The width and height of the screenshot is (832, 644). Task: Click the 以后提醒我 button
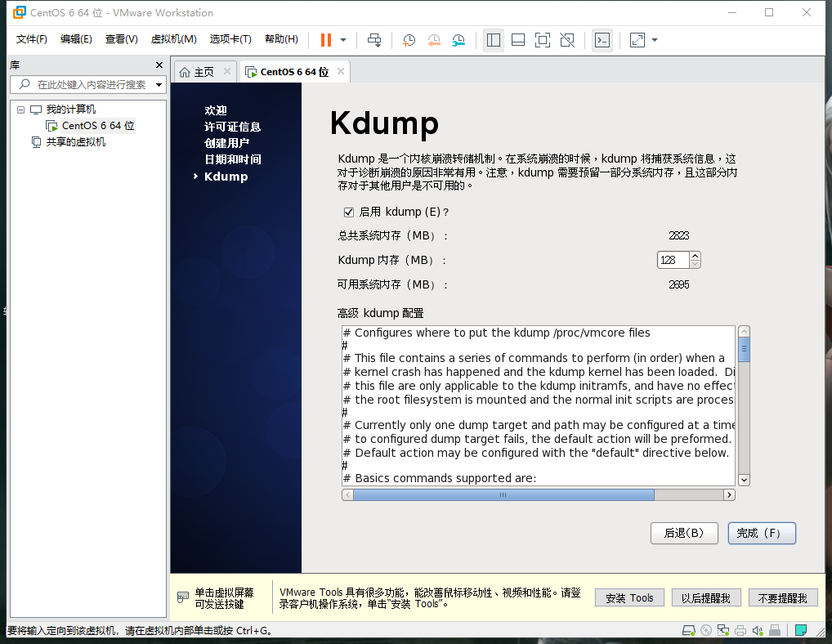click(x=705, y=598)
